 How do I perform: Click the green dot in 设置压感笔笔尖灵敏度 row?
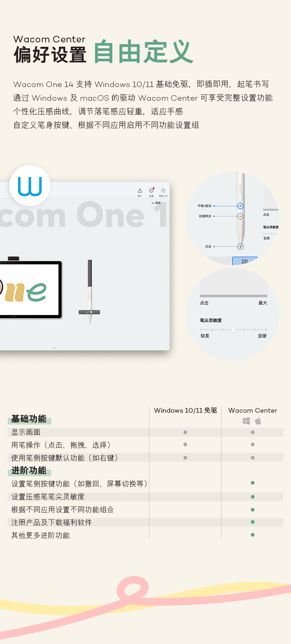click(253, 497)
